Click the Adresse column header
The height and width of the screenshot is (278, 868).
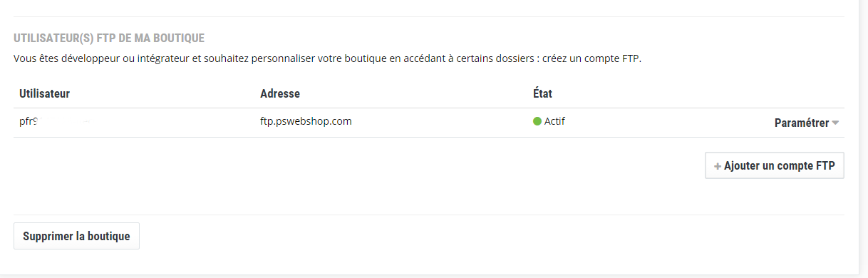tap(280, 93)
